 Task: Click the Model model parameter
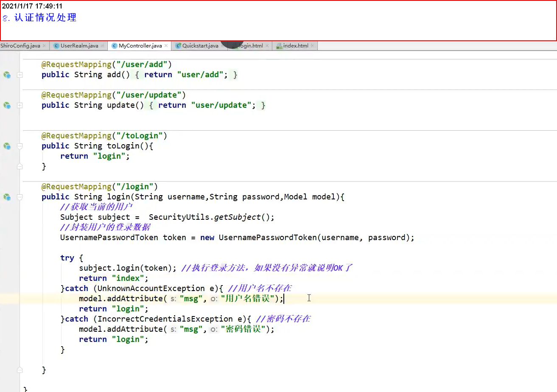(x=310, y=197)
